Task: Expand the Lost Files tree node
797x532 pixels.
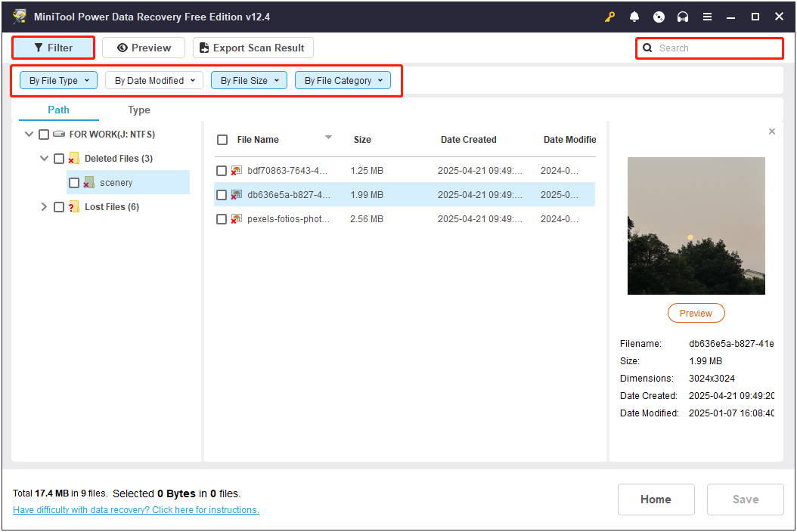Action: tap(44, 207)
